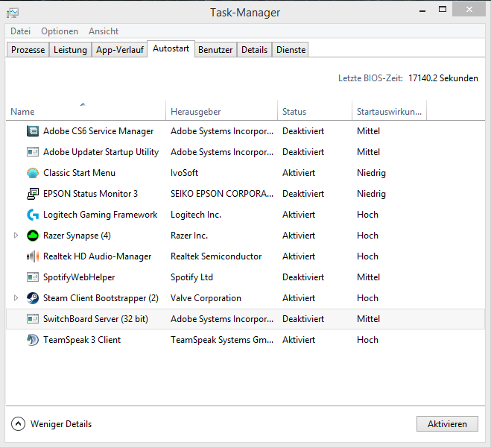The height and width of the screenshot is (448, 491).
Task: Click the SpotifyWebHelper icon
Action: tap(33, 277)
